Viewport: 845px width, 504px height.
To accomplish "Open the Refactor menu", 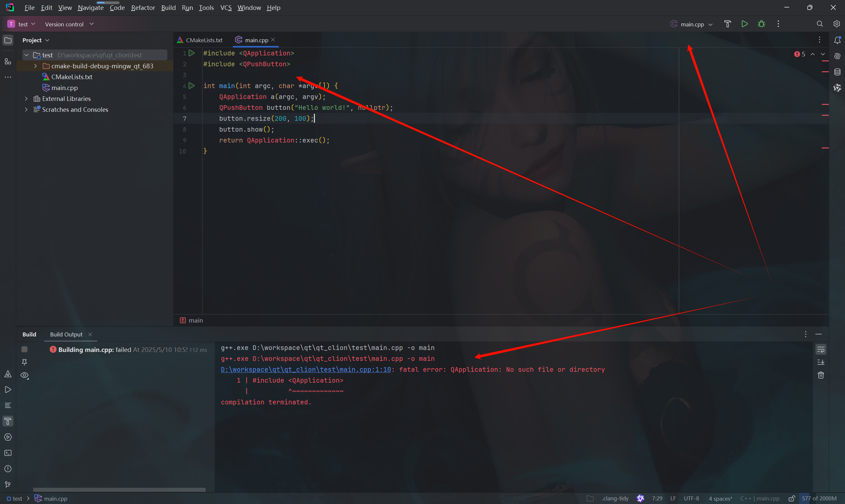I will tap(143, 8).
